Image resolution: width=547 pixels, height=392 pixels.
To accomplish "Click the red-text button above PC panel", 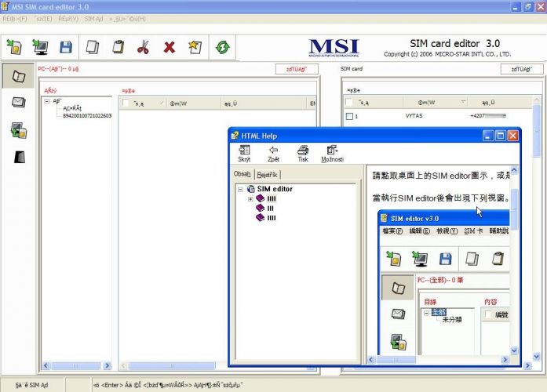I will 297,69.
